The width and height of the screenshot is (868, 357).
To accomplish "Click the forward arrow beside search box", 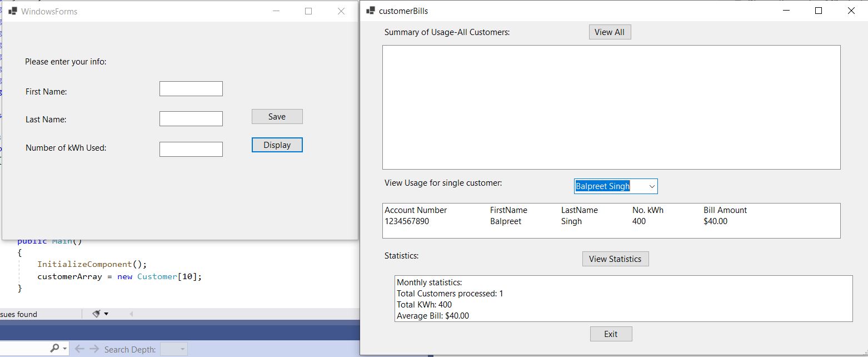I will (x=94, y=349).
